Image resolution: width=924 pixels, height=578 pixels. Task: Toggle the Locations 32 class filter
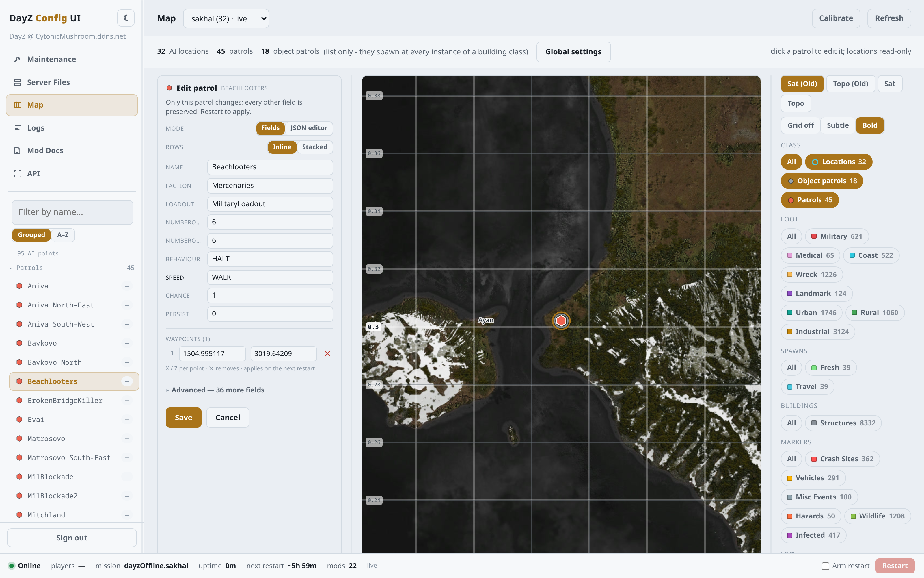[x=839, y=162]
